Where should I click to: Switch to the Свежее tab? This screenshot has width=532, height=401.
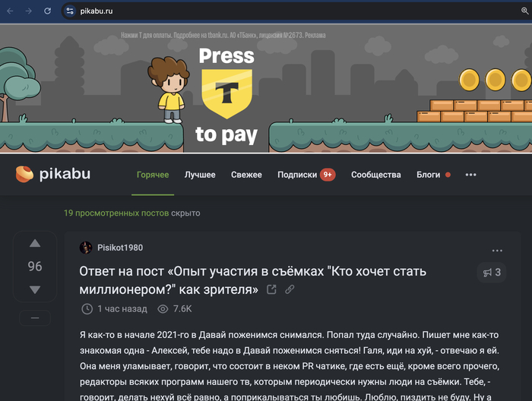246,175
